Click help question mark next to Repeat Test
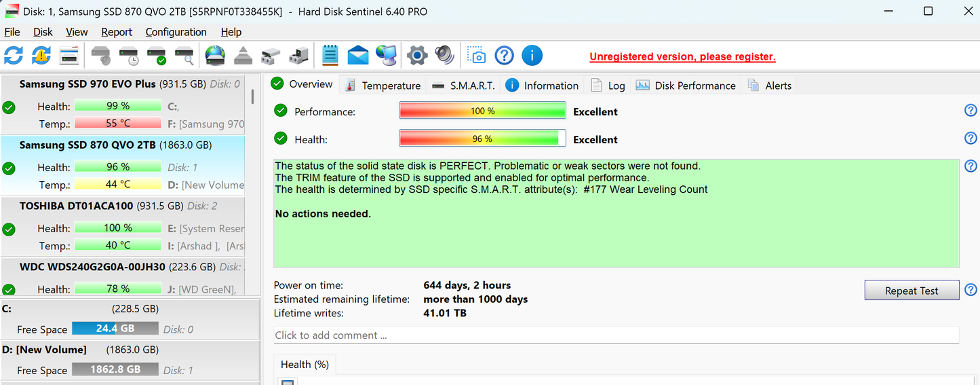 (x=971, y=290)
